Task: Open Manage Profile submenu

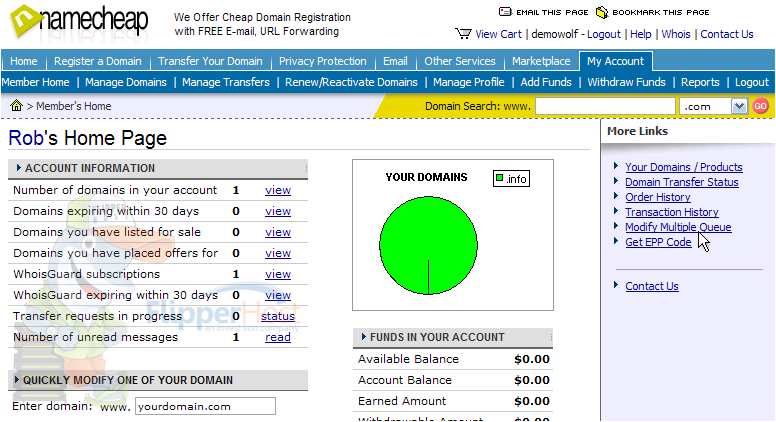Action: pos(469,82)
